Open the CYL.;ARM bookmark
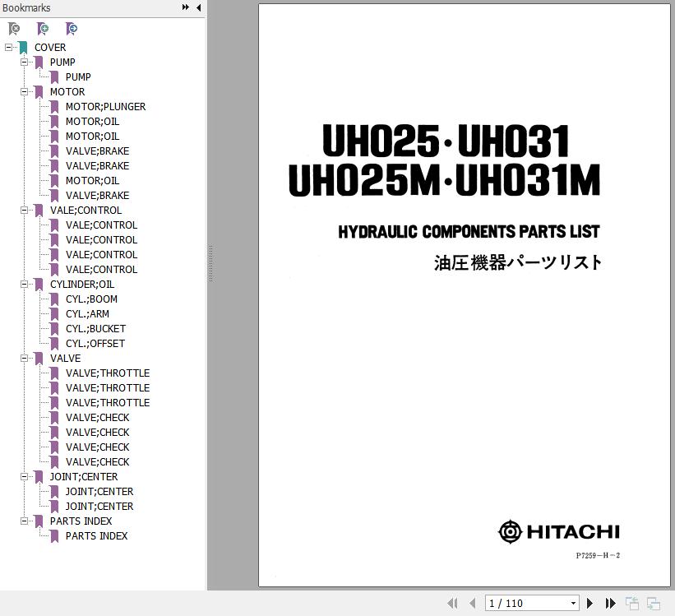675x616 pixels. pos(87,314)
